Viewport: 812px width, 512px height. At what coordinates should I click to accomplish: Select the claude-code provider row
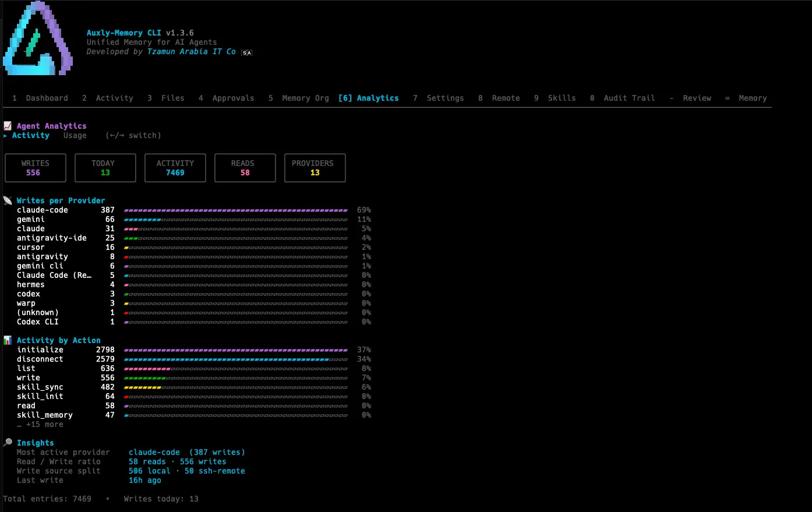[x=194, y=210]
